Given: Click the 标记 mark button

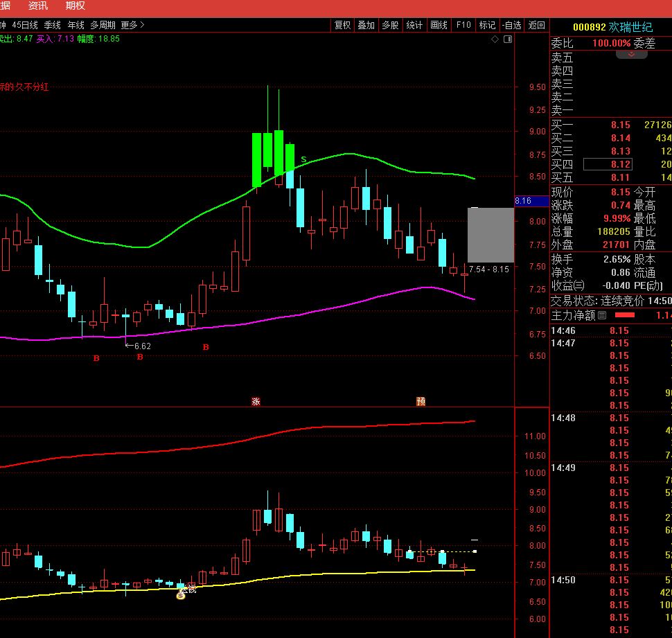Looking at the screenshot, I should click(487, 25).
